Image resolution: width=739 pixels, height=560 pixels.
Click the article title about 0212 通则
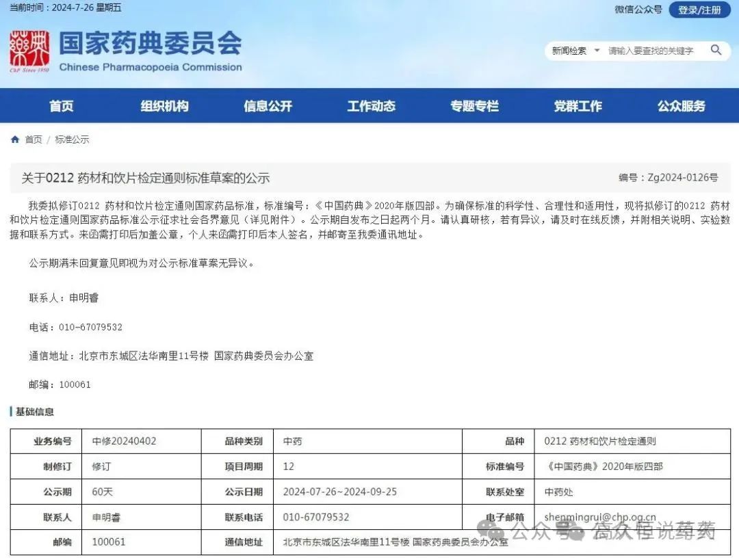point(146,178)
